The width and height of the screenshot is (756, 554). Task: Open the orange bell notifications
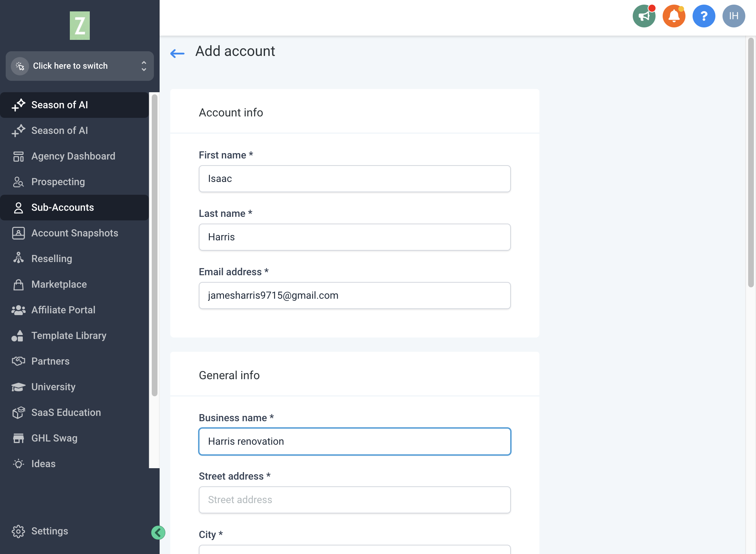[674, 16]
